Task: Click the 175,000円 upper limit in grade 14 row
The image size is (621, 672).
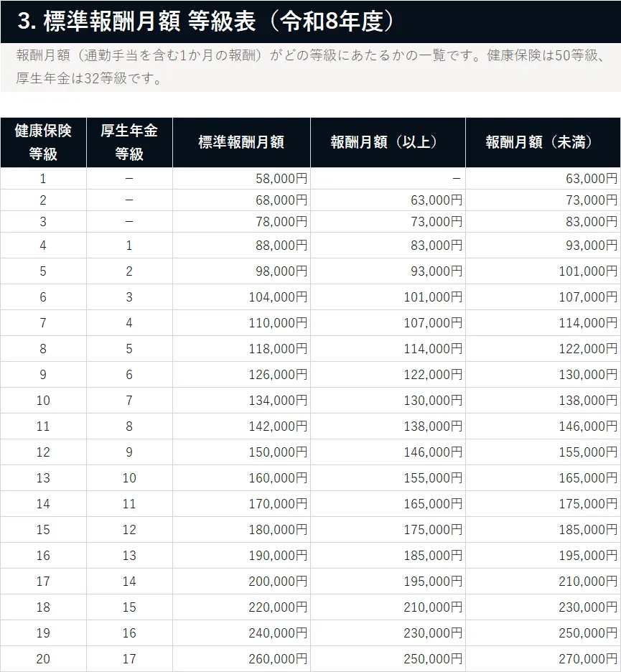Action: point(543,503)
